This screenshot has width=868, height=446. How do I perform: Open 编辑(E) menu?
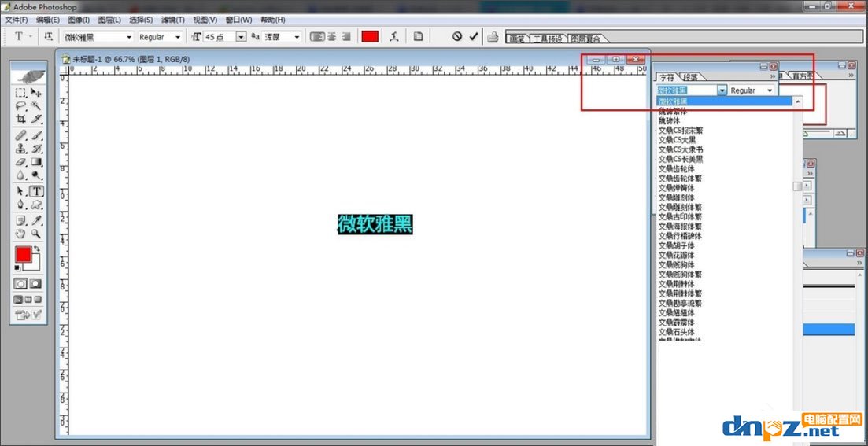click(x=47, y=20)
